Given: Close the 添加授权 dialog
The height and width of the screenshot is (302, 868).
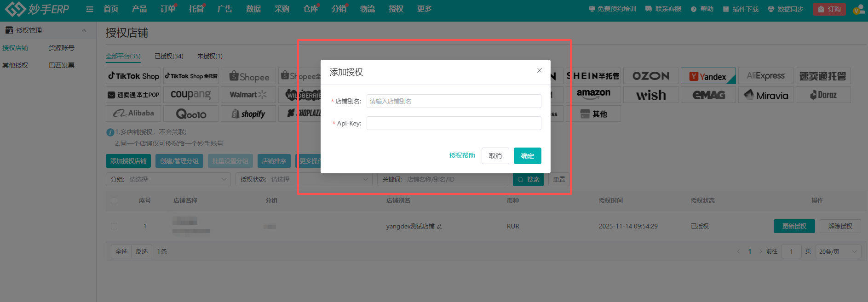Looking at the screenshot, I should tap(540, 70).
